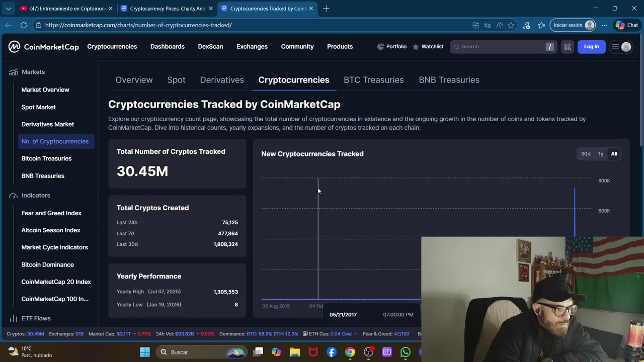Open Facebook from the taskbar
Viewport: 644px width, 362px height.
332,352
